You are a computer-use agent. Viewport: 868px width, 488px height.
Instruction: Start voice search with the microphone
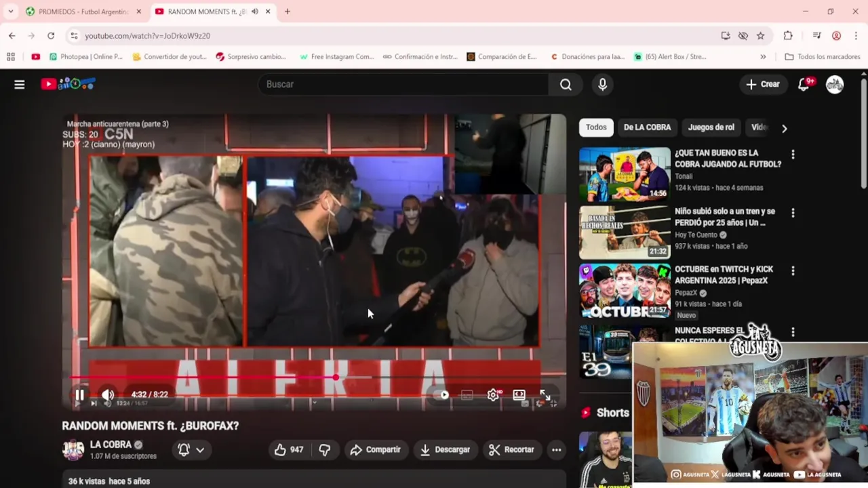click(x=602, y=84)
